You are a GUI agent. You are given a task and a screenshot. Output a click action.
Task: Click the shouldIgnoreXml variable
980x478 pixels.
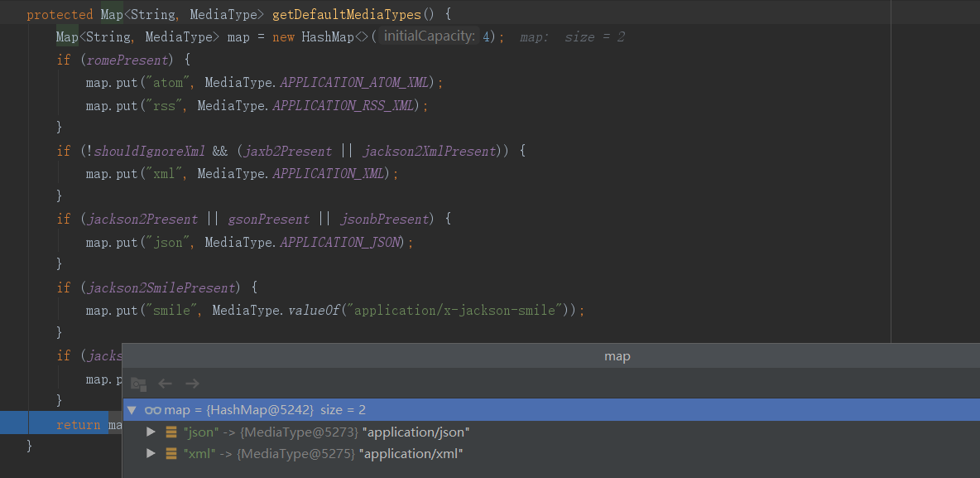(149, 151)
